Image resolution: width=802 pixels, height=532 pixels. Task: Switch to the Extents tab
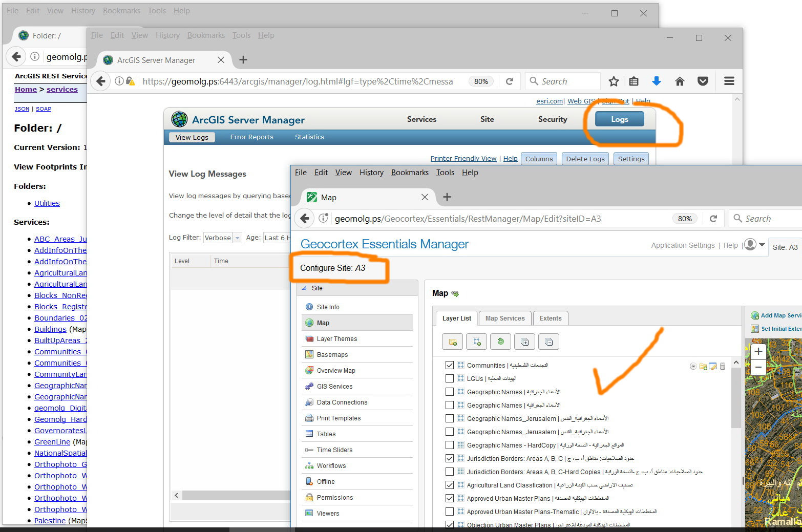point(551,318)
